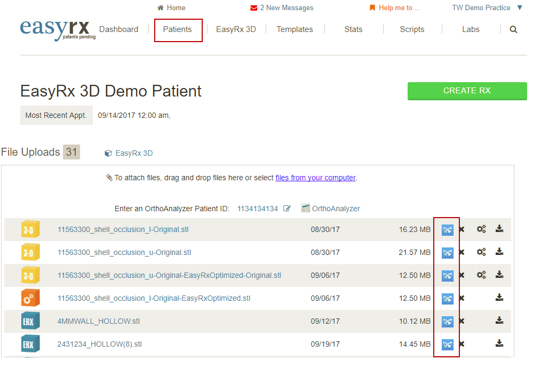The image size is (541, 392).
Task: Download 4MMWALL_HOLLOW.stl
Action: [x=499, y=321]
